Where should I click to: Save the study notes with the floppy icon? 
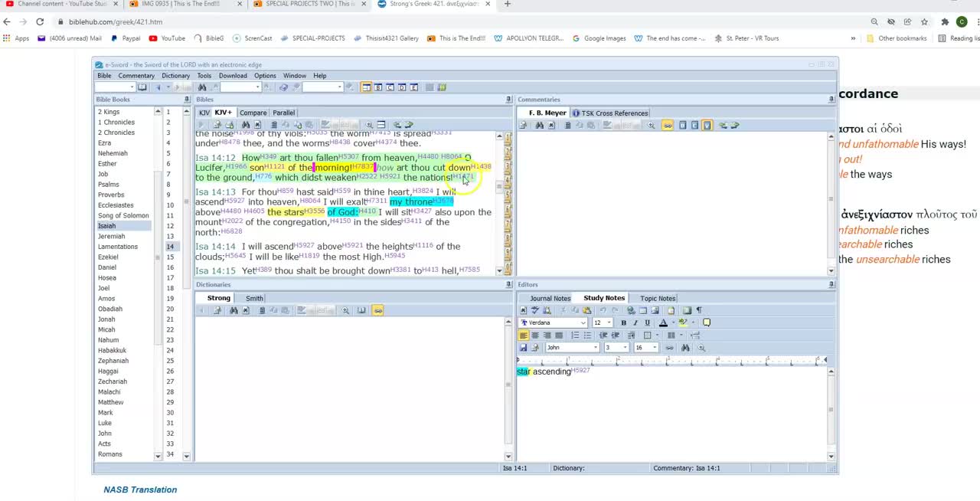pos(523,348)
